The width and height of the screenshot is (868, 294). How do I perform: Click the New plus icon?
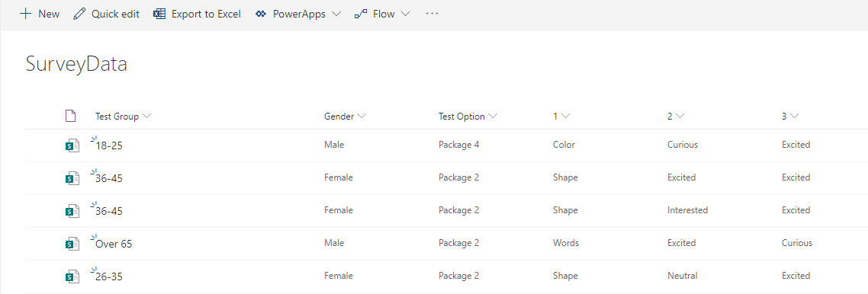(25, 14)
